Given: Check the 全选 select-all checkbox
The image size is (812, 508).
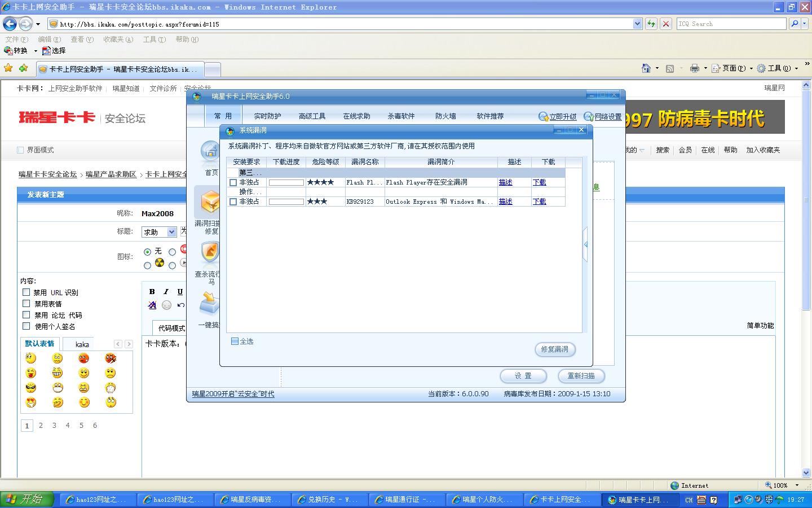Looking at the screenshot, I should coord(235,341).
